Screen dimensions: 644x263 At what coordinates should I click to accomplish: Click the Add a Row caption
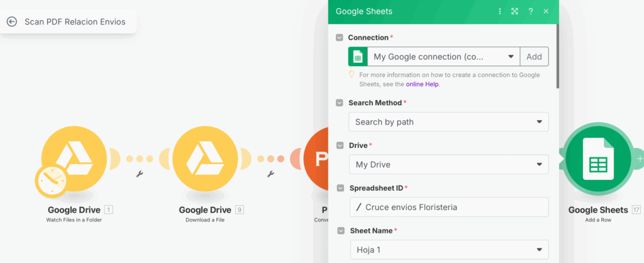[598, 220]
